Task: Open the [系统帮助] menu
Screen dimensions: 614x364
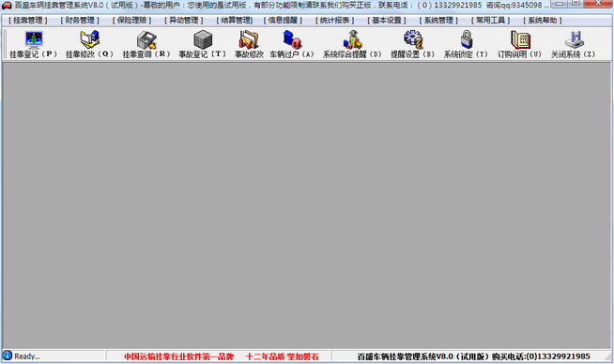Action: pos(543,21)
